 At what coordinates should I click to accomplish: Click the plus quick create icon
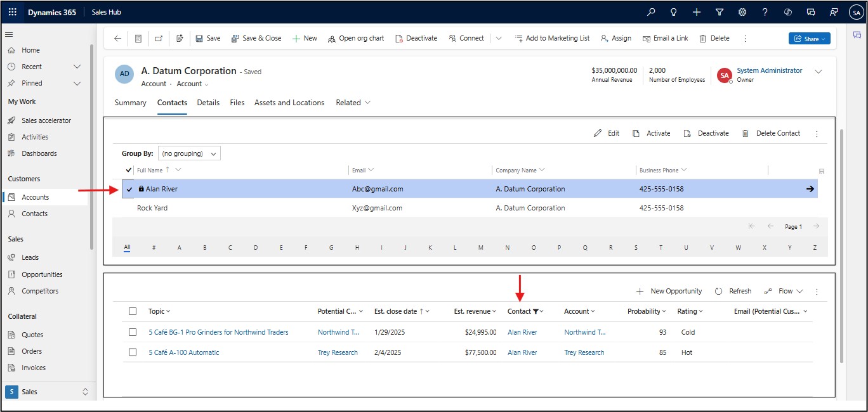pyautogui.click(x=697, y=12)
